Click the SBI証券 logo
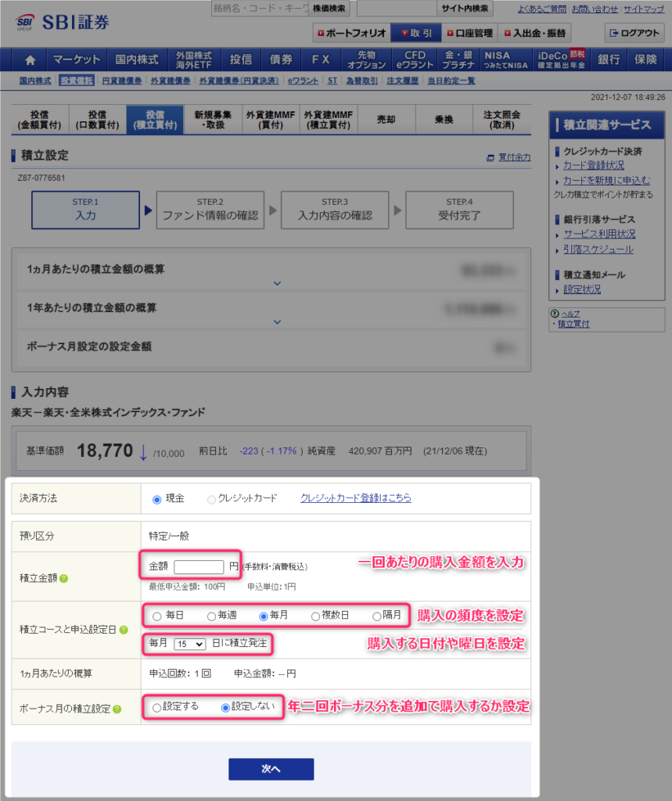The height and width of the screenshot is (801, 672). tap(63, 22)
